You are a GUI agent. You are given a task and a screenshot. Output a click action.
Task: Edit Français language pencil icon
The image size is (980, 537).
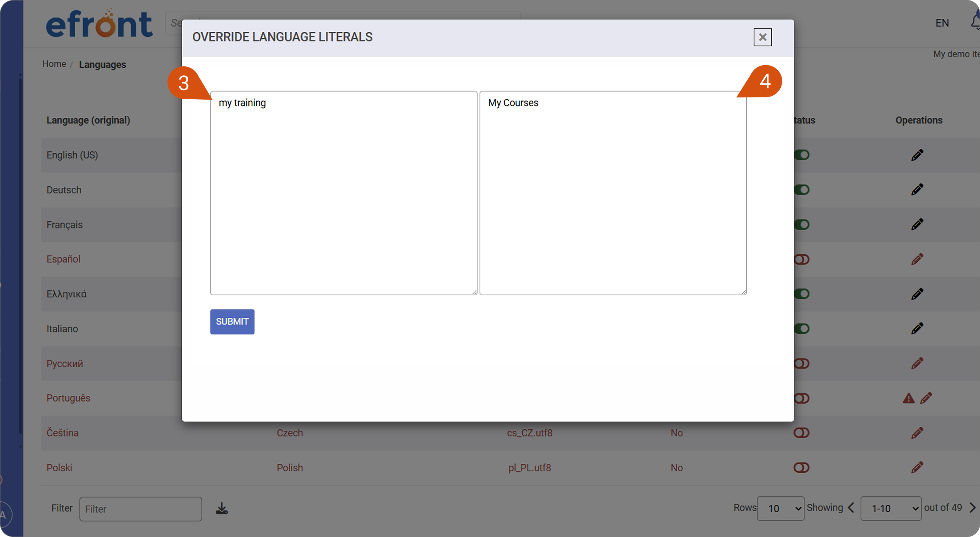tap(917, 225)
